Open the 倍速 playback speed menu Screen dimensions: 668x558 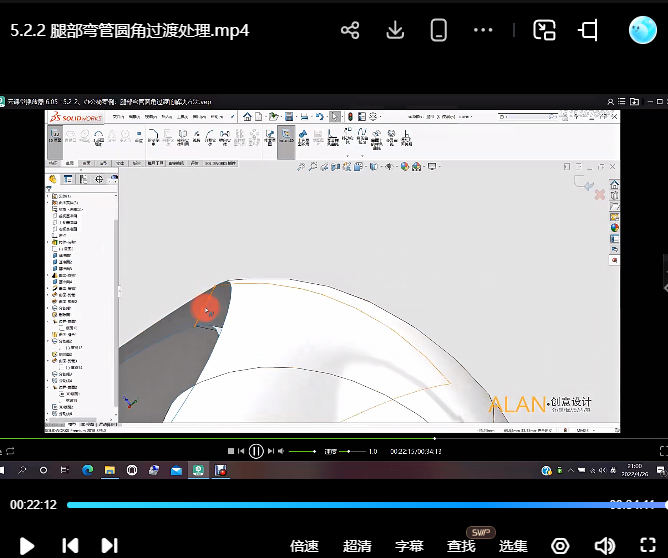tap(304, 546)
